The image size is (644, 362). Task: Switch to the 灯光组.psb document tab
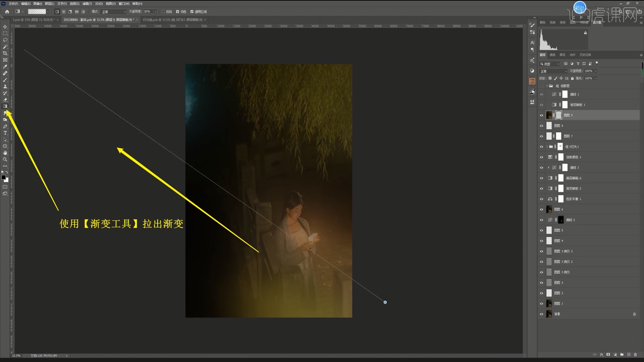click(x=173, y=20)
